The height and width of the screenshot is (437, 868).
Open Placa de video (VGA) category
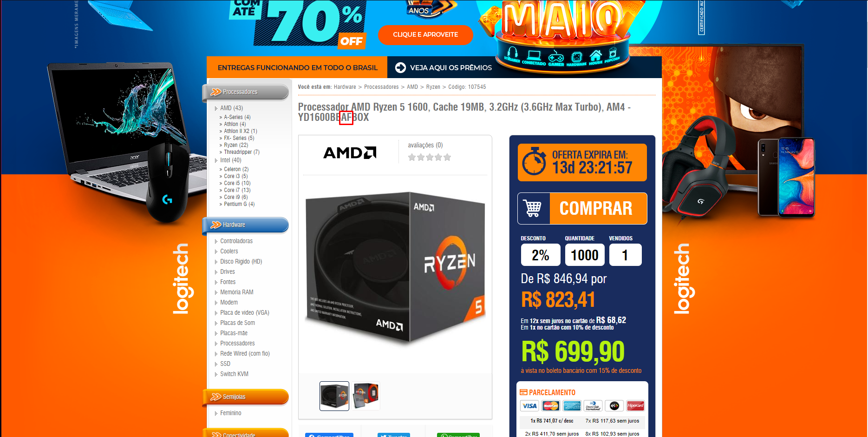point(245,313)
